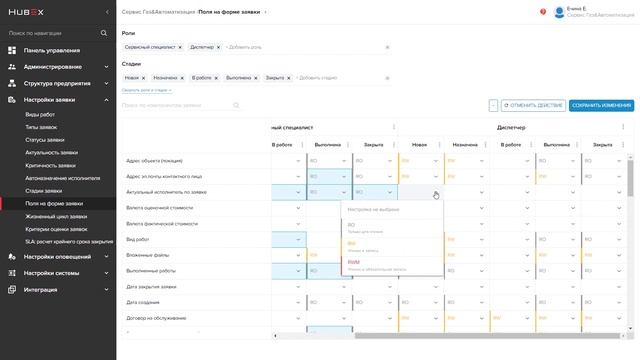Remove the Назначена stage tag
This screenshot has height=360, width=640.
pyautogui.click(x=182, y=78)
